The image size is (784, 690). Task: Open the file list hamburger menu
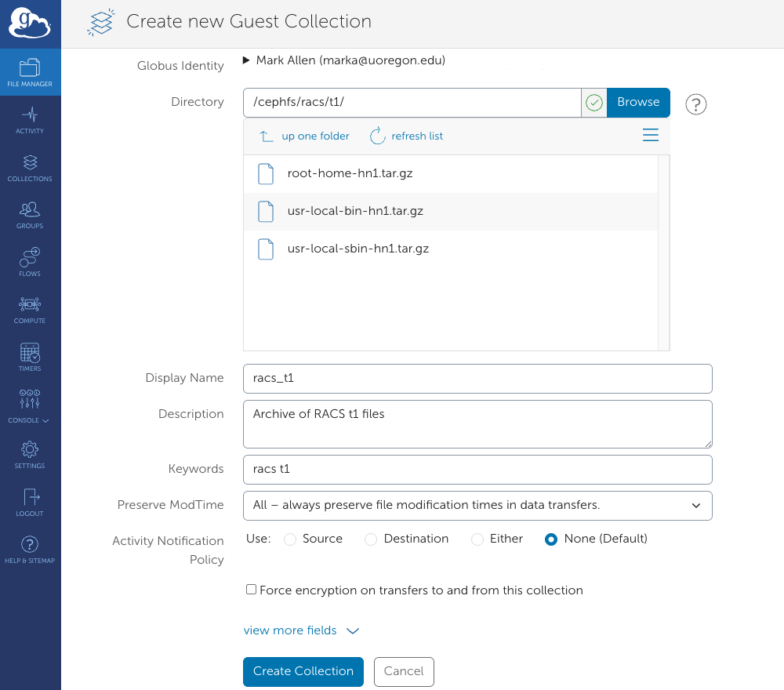(650, 134)
